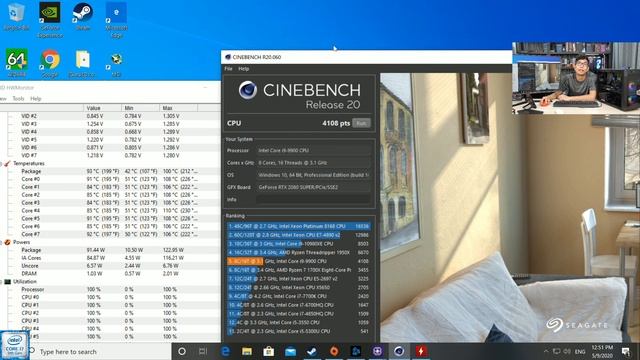
Task: Select the orange Core i9-9900 ranking entry
Action: coord(298,261)
